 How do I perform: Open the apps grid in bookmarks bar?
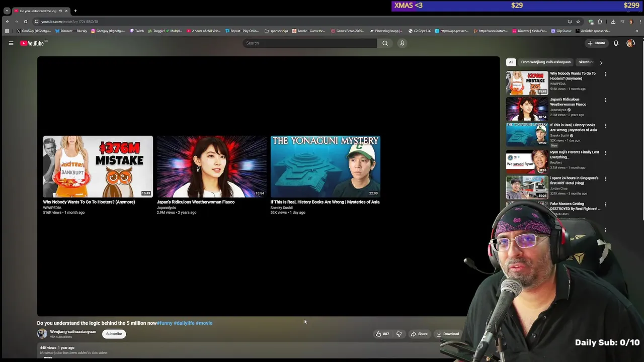click(x=7, y=31)
